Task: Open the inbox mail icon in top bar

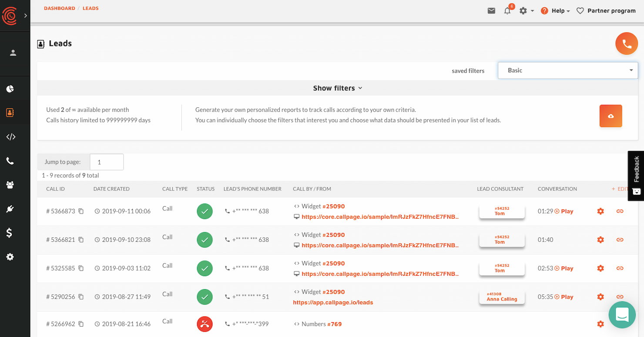Action: tap(491, 10)
